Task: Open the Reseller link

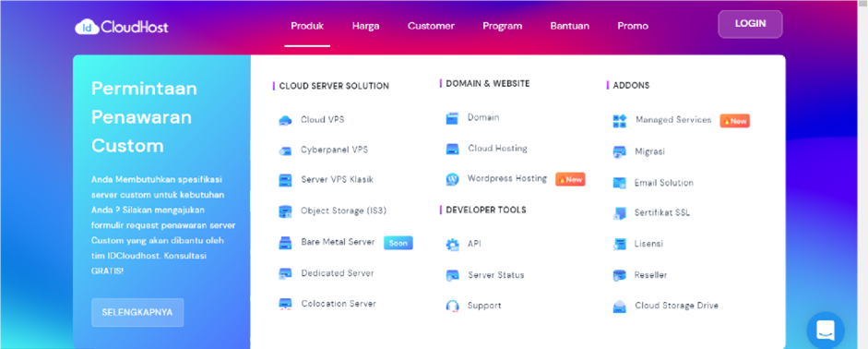Action: (x=651, y=275)
